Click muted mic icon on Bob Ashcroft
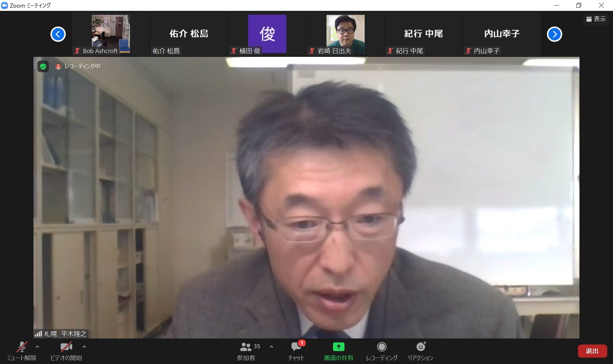 77,51
